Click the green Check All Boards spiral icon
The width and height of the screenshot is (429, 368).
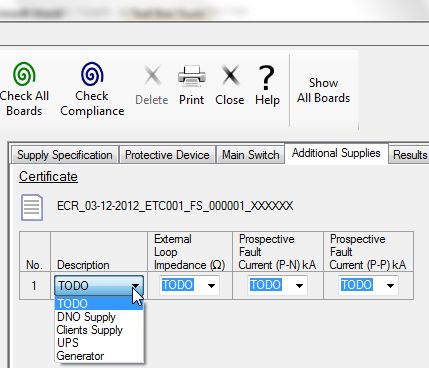point(24,74)
